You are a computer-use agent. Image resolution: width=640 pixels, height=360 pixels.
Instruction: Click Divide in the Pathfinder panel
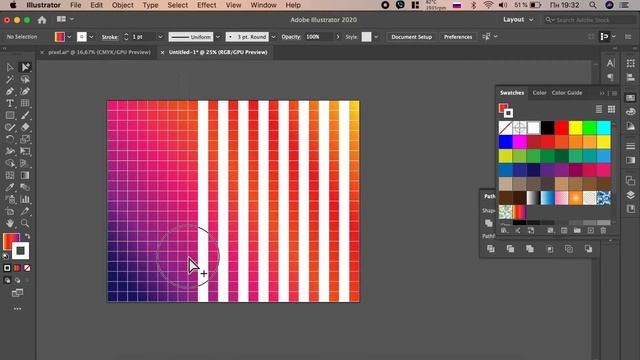click(491, 249)
